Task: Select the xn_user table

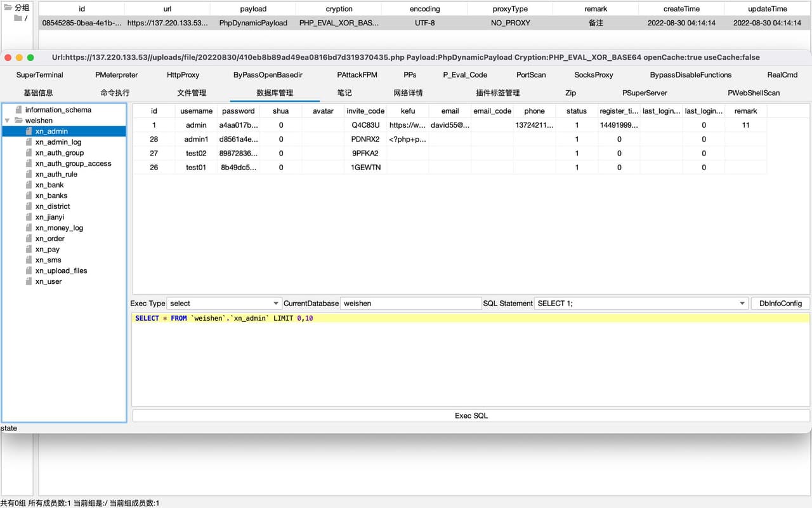Action: click(x=49, y=281)
